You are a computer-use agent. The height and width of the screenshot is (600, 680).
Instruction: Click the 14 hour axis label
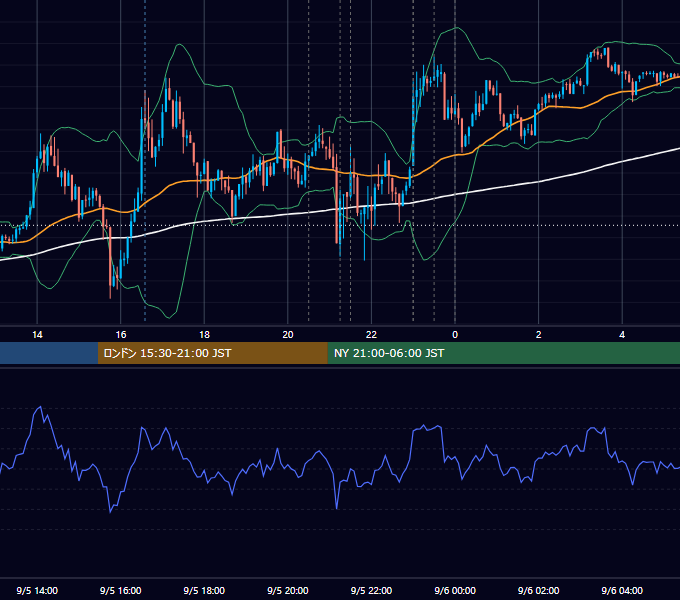[37, 335]
